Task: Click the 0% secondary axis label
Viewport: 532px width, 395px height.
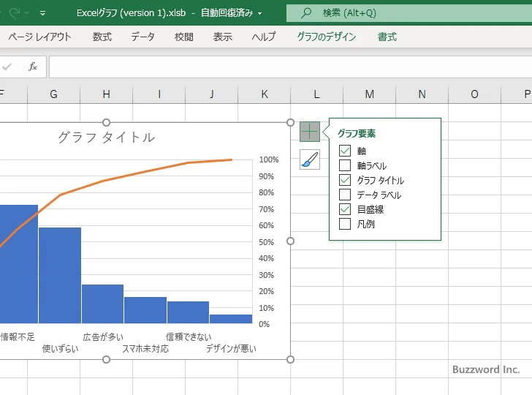Action: 264,324
